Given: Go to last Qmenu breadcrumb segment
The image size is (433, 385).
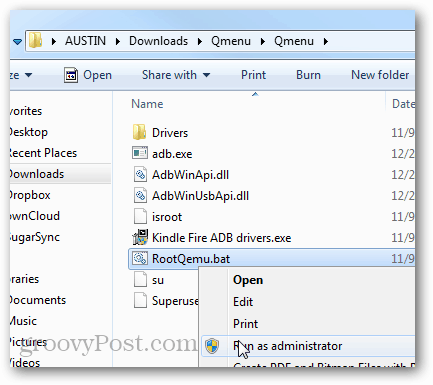Looking at the screenshot, I should click(x=294, y=41).
